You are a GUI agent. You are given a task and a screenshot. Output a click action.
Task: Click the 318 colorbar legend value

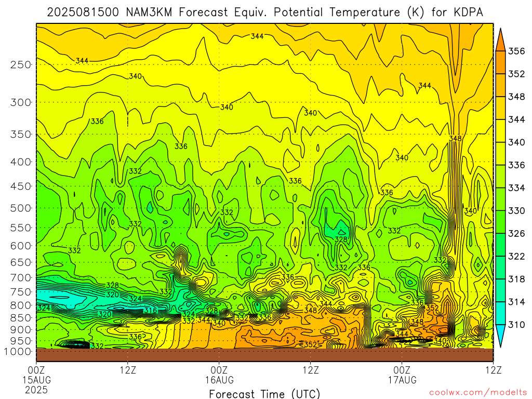pos(516,279)
